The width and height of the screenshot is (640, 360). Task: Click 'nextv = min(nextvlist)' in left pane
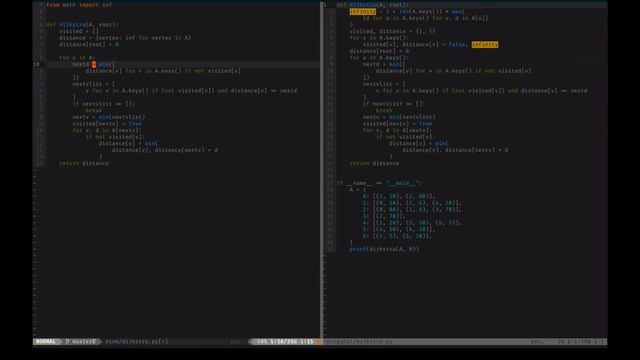[109, 117]
